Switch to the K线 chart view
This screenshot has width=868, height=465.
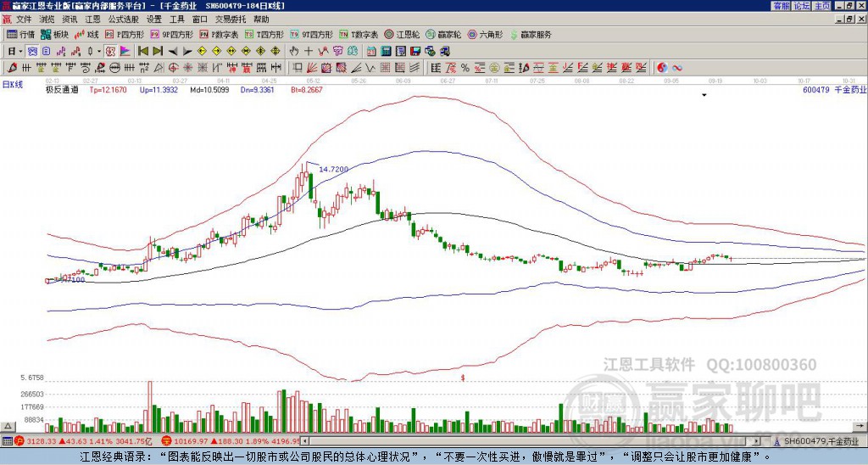(x=86, y=34)
